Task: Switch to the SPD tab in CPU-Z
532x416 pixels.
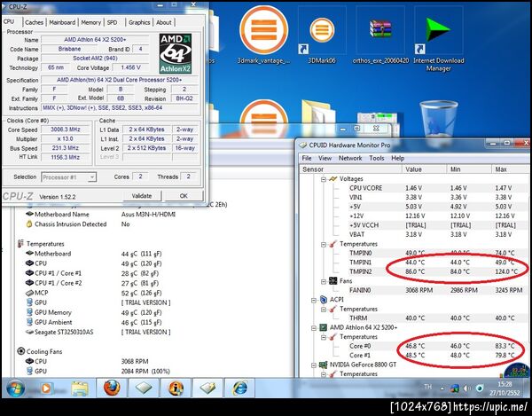Action: point(112,22)
